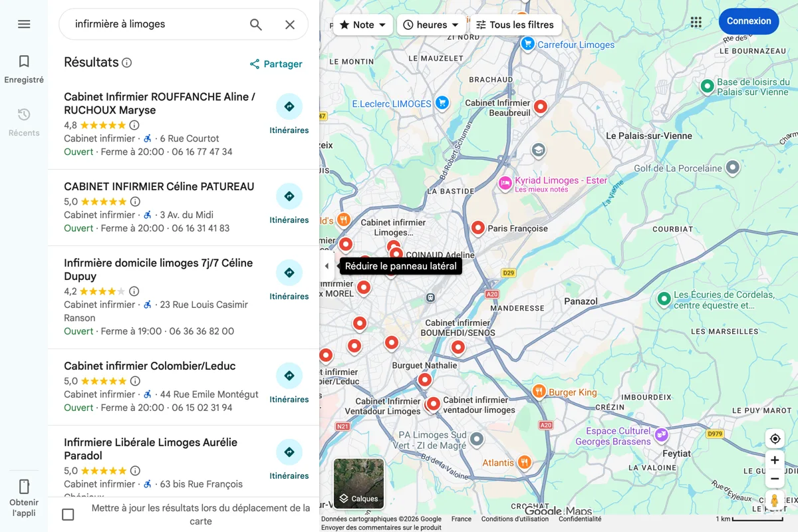Viewport: 798px width, 532px height.
Task: Click rating info icon for ROUFFANCHE cabinet
Action: [134, 125]
